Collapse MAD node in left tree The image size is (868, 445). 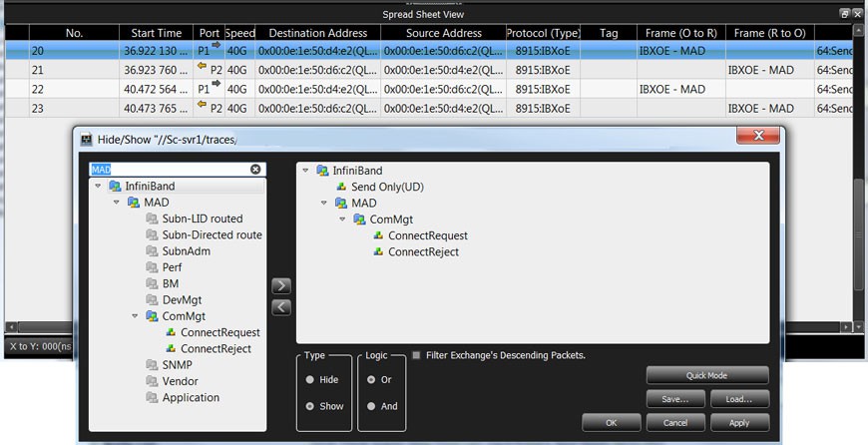[x=117, y=202]
